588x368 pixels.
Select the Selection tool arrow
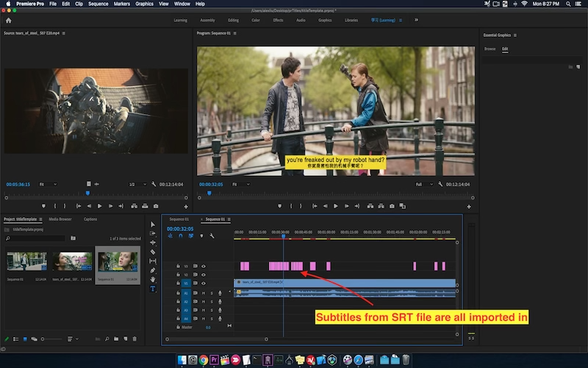tap(153, 224)
